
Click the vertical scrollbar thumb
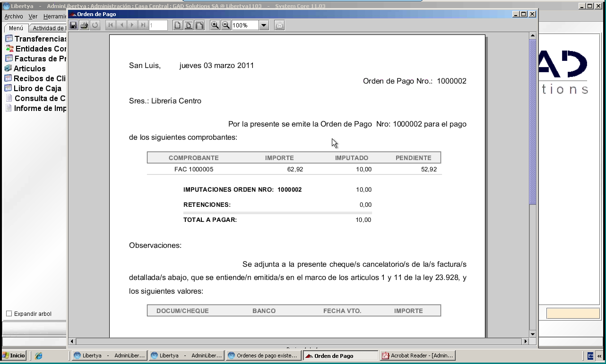pos(533,122)
